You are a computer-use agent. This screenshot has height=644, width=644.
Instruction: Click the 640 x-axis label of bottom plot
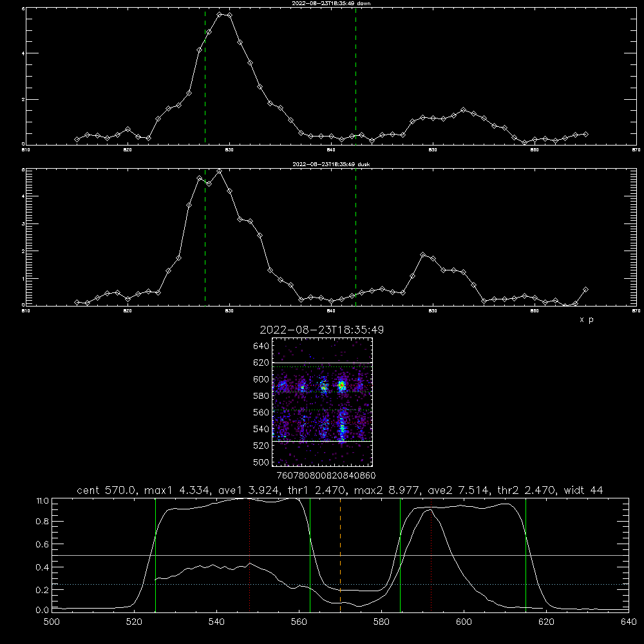pyautogui.click(x=629, y=622)
